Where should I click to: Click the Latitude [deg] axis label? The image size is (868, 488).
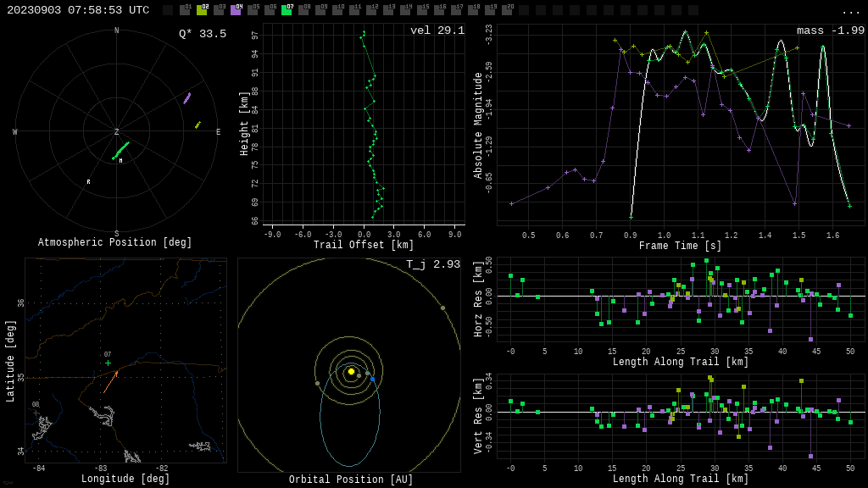10,361
